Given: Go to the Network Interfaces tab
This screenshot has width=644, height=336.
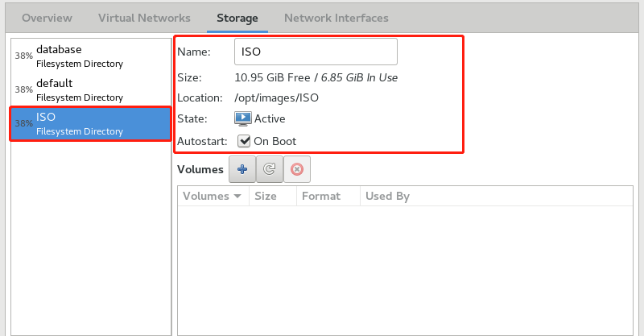Looking at the screenshot, I should point(336,18).
